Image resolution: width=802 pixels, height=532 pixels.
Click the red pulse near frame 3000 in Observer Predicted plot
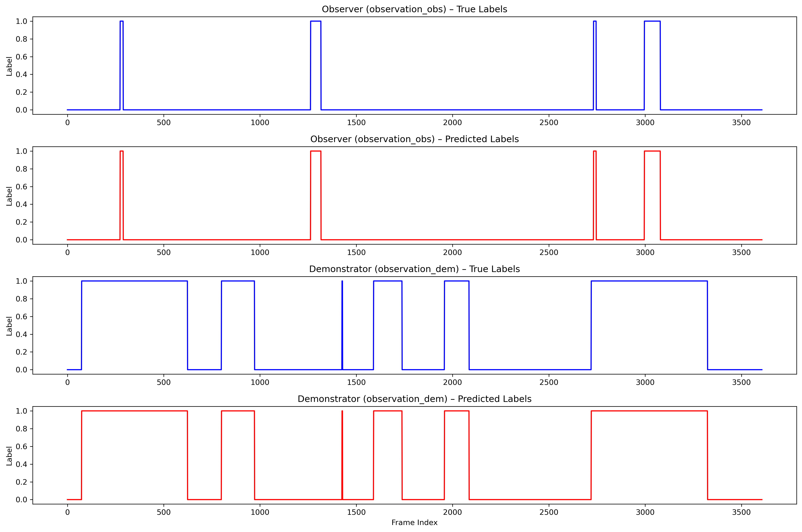tap(652, 195)
